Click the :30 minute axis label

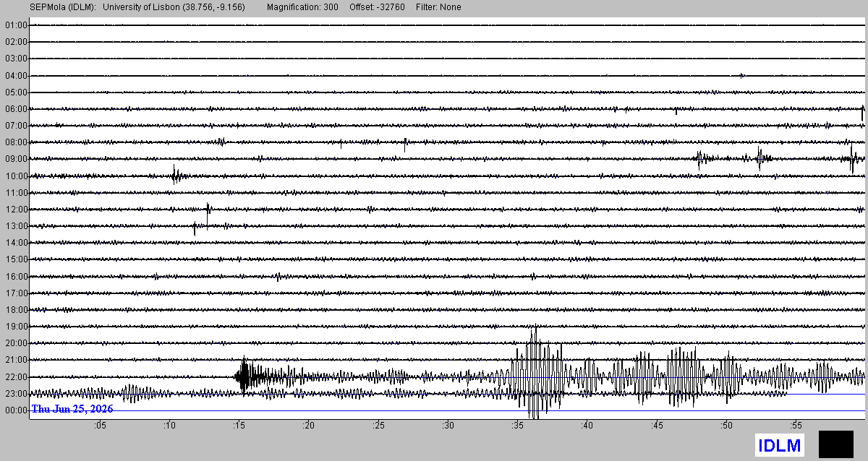pyautogui.click(x=448, y=426)
